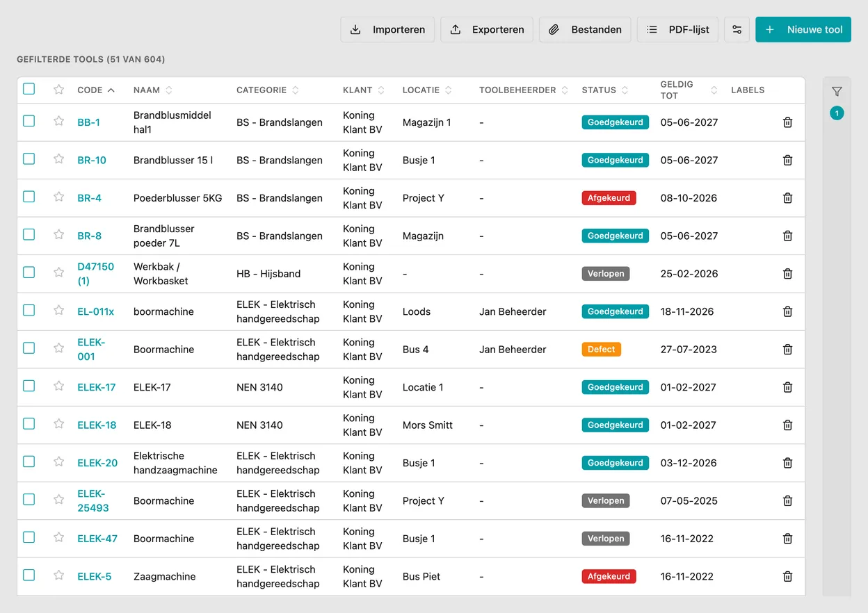This screenshot has height=613, width=868.
Task: Click star icon for ELEK-20
Action: pos(59,461)
